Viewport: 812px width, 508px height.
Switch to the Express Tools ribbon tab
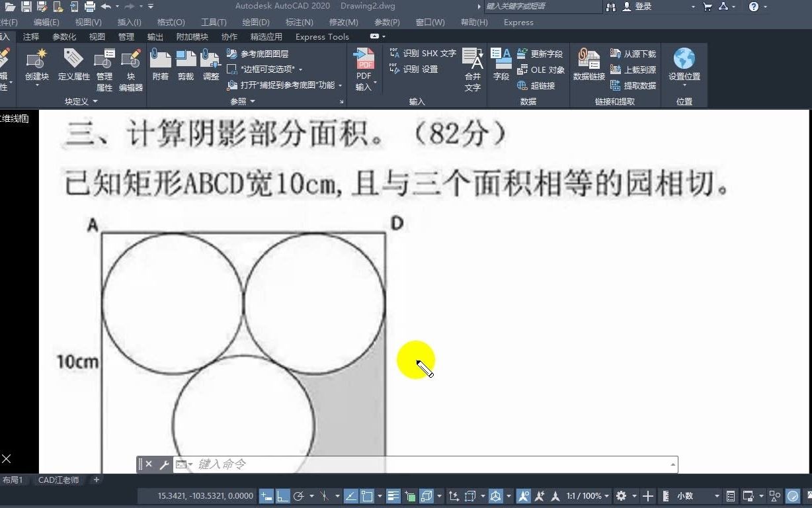321,36
